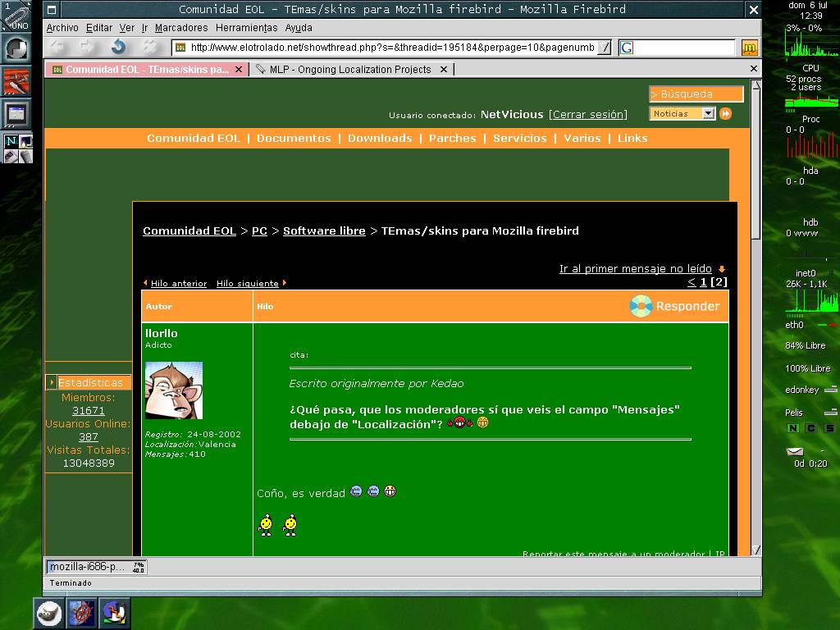Close the Comunidad EOL tab
The image size is (840, 630).
pos(239,69)
